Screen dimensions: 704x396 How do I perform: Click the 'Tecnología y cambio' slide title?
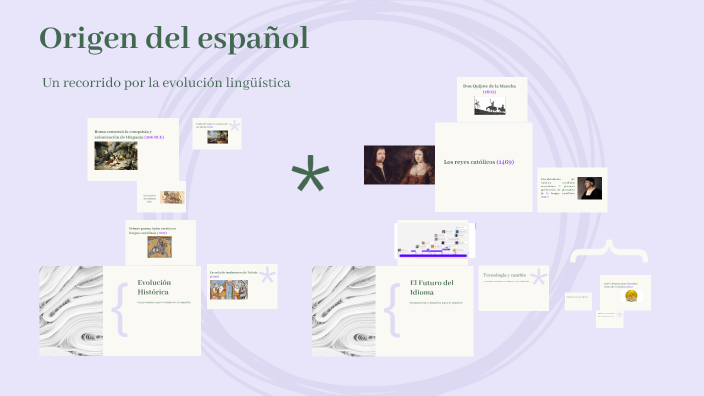coord(504,275)
